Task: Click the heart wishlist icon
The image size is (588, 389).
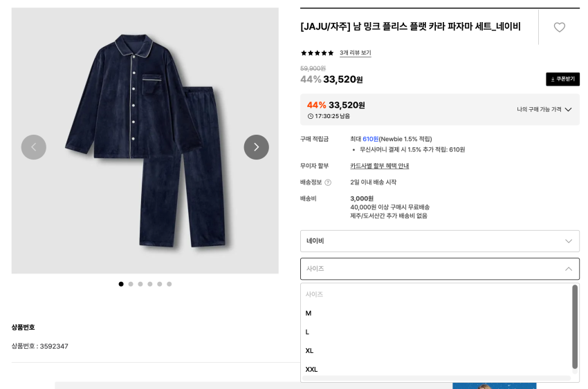Action: pos(559,27)
